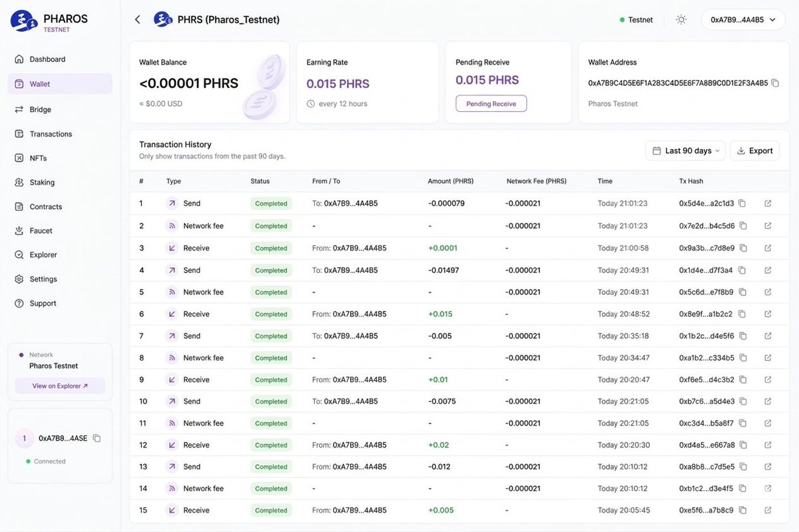Select the Amount (PHRS) column header
The image size is (799, 532).
(450, 181)
